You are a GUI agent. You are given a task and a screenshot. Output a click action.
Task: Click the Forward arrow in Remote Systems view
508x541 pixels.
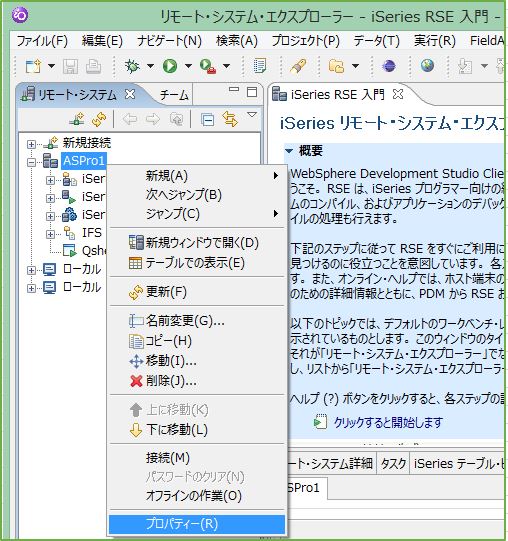(153, 119)
